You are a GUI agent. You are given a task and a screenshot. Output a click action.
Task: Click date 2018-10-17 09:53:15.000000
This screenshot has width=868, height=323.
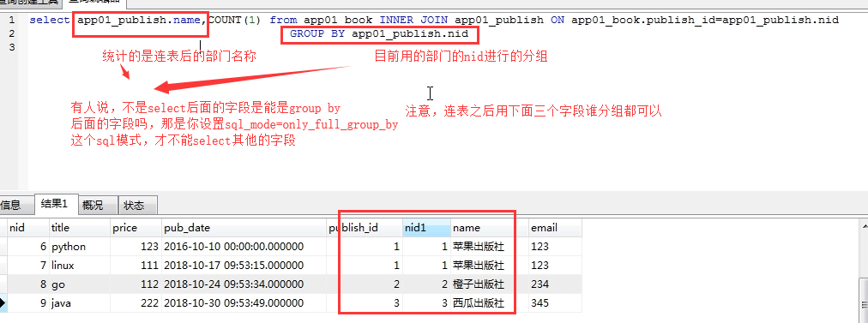244,266
